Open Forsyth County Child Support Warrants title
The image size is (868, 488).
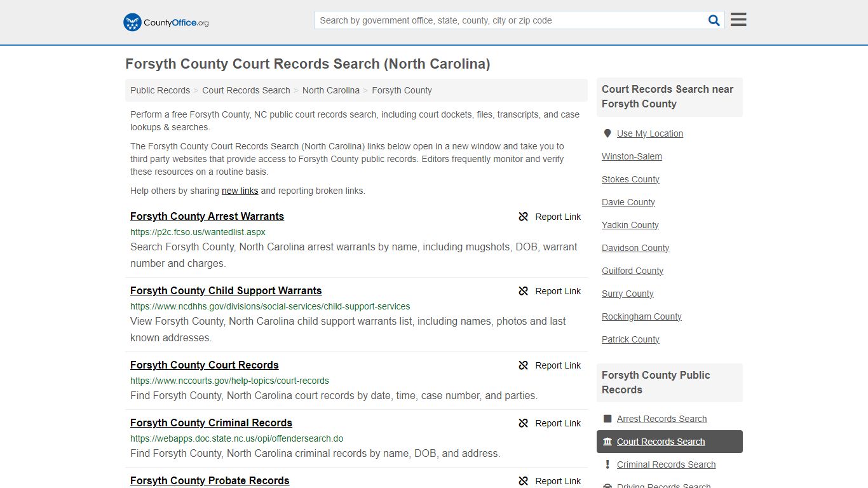click(x=226, y=290)
